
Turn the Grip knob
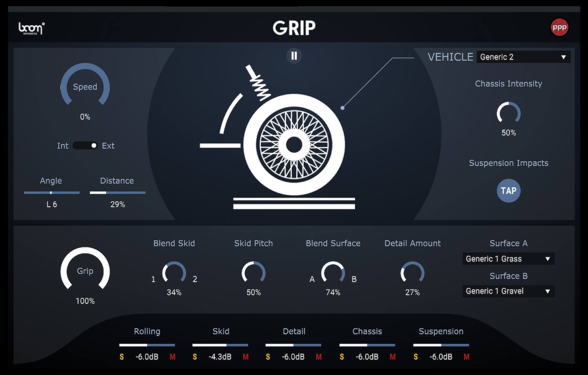pyautogui.click(x=85, y=271)
